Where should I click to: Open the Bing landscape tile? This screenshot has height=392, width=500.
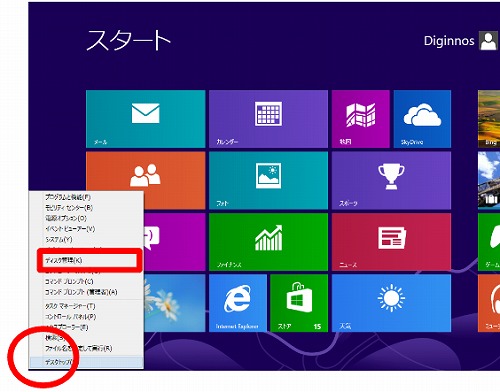click(489, 119)
